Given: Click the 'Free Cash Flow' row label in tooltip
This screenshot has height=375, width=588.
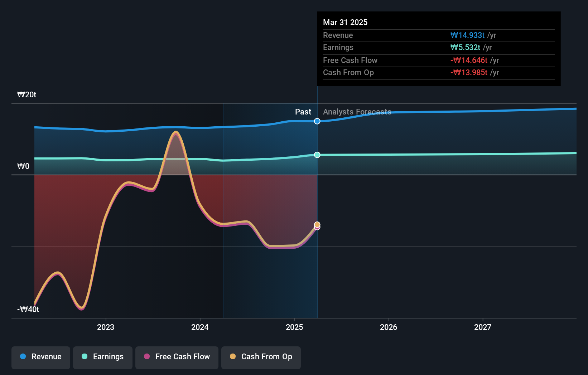Looking at the screenshot, I should pos(350,60).
